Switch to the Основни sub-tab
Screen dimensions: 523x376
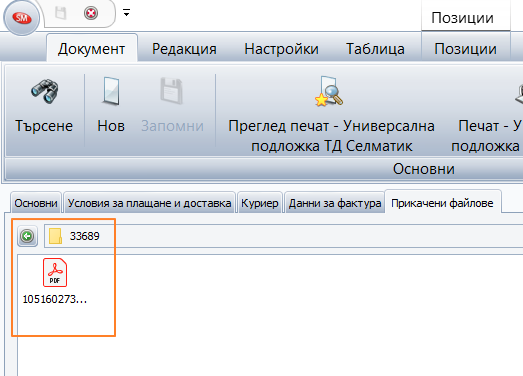coord(36,203)
